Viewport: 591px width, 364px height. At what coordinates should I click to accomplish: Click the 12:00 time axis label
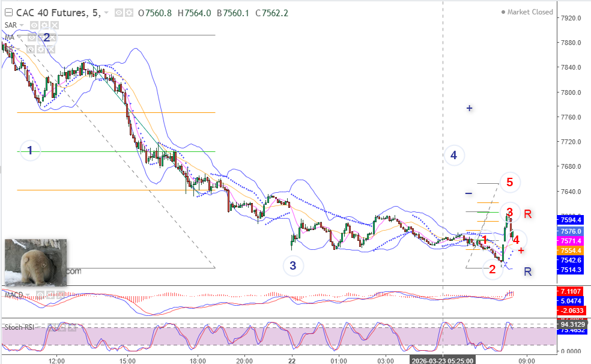(x=56, y=361)
